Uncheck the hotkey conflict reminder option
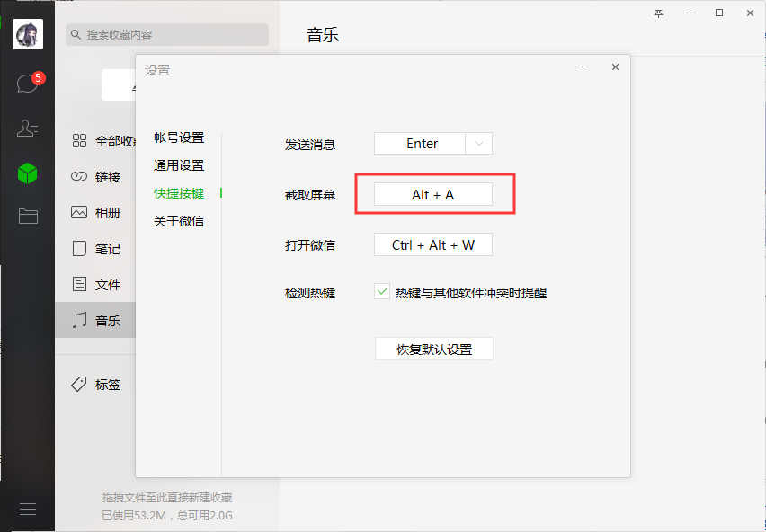This screenshot has height=532, width=766. click(381, 291)
